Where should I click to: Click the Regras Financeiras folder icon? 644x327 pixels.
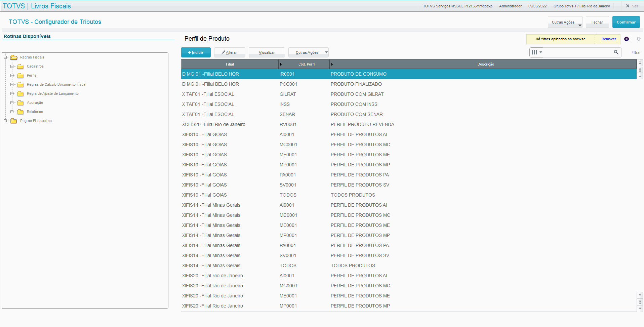point(14,121)
